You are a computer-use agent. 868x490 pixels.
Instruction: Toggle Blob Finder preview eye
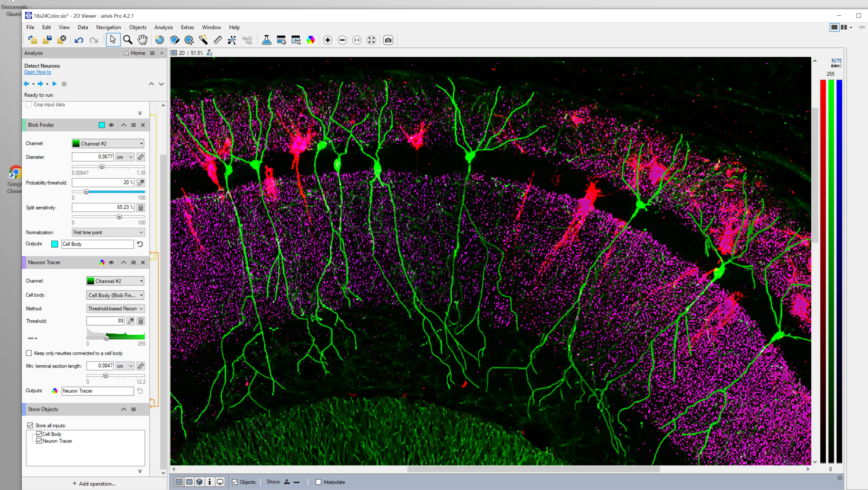coord(111,125)
